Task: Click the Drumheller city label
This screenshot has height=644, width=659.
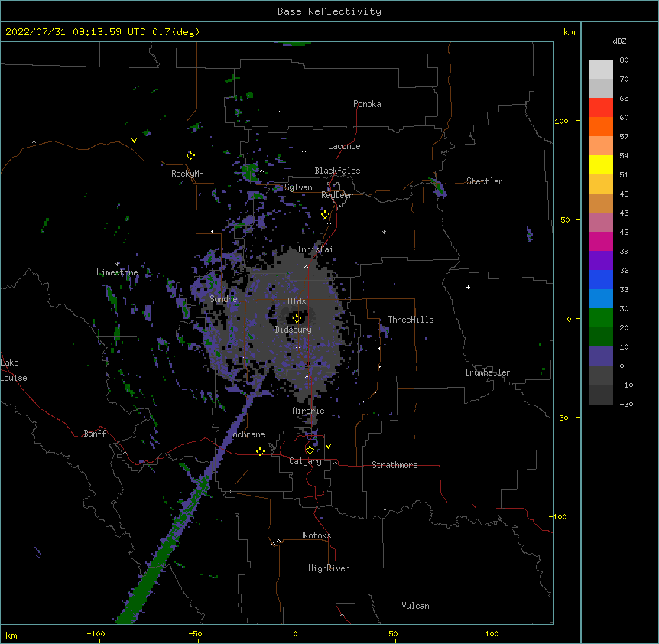Action: [488, 372]
